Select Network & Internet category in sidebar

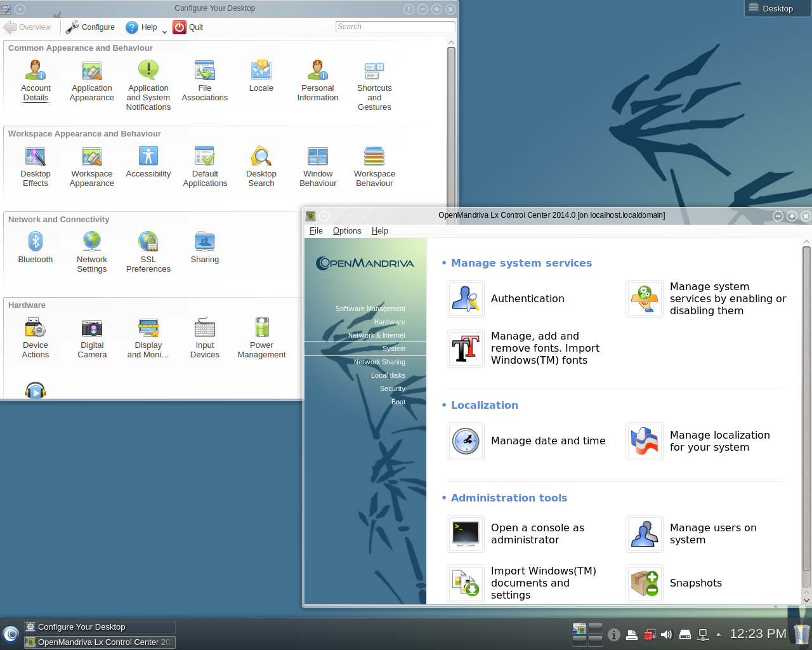[x=377, y=335]
